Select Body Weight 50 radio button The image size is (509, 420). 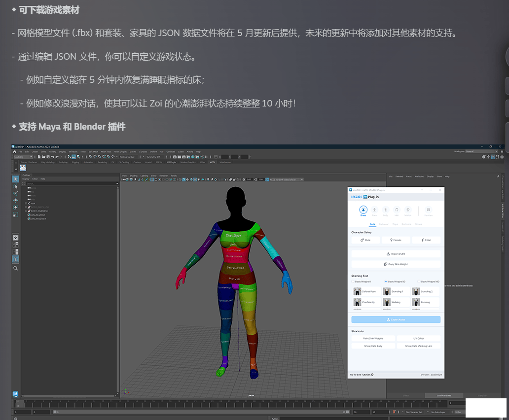(386, 281)
